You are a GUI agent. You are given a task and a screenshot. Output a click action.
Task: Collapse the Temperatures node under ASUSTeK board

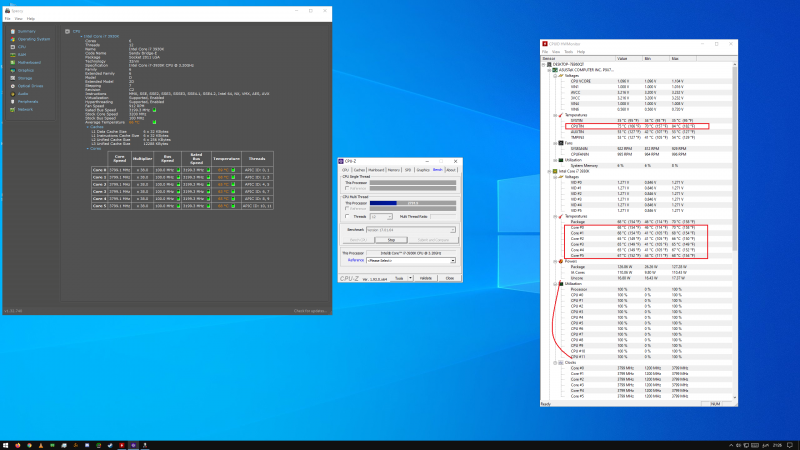click(x=553, y=113)
